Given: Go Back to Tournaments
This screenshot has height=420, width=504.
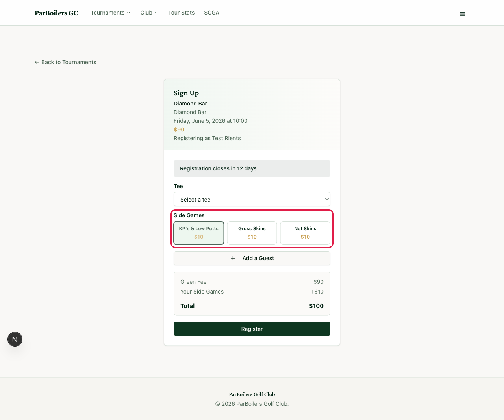Looking at the screenshot, I should coord(65,62).
